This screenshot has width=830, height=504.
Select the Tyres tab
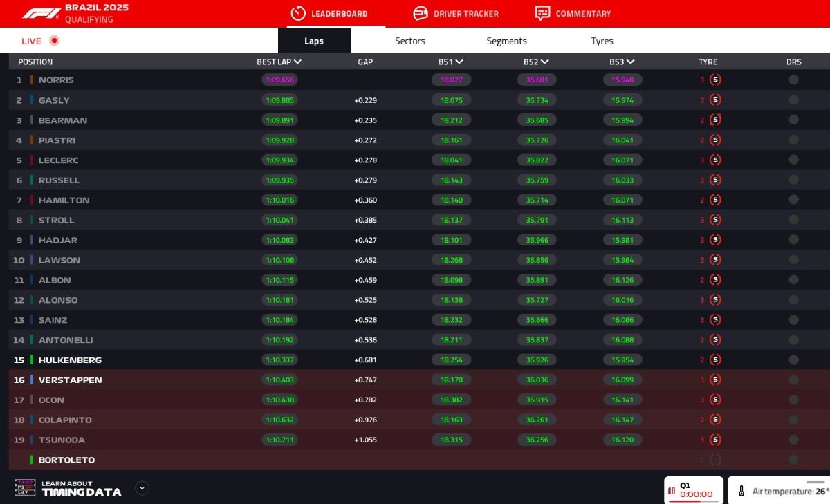(x=602, y=41)
